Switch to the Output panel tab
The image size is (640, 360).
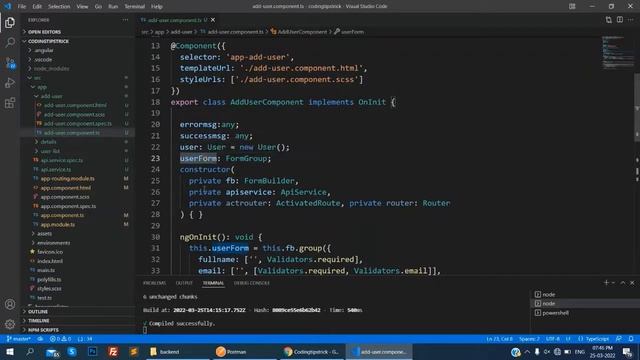click(184, 283)
